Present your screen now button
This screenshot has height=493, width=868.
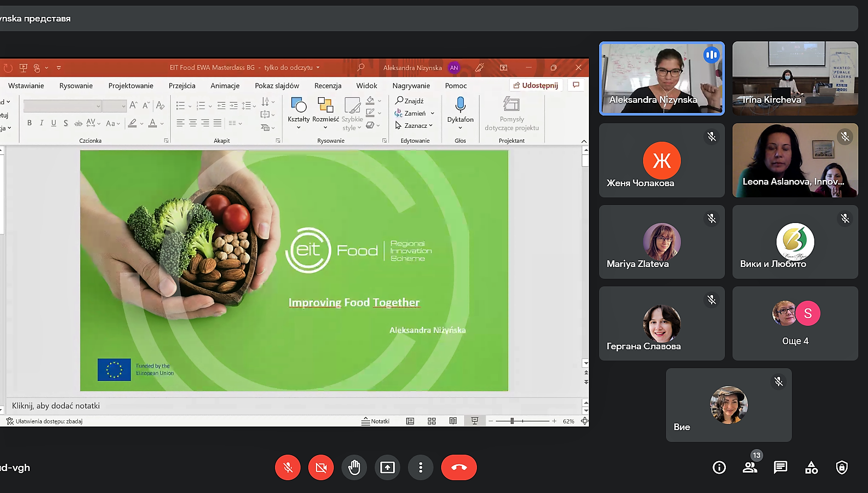pos(387,467)
